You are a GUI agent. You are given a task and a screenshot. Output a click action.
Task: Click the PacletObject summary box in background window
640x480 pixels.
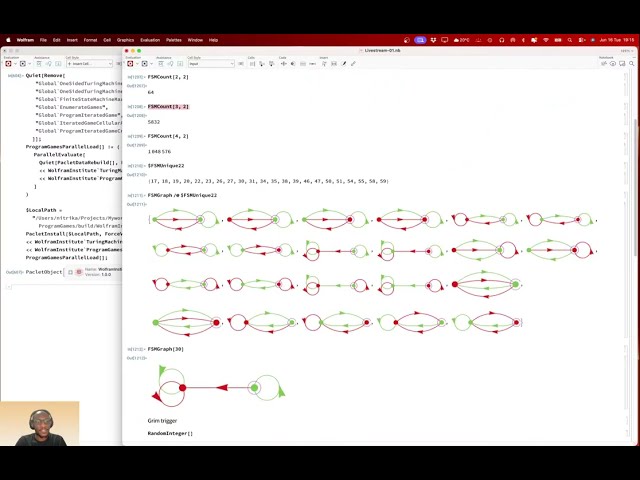(x=93, y=272)
